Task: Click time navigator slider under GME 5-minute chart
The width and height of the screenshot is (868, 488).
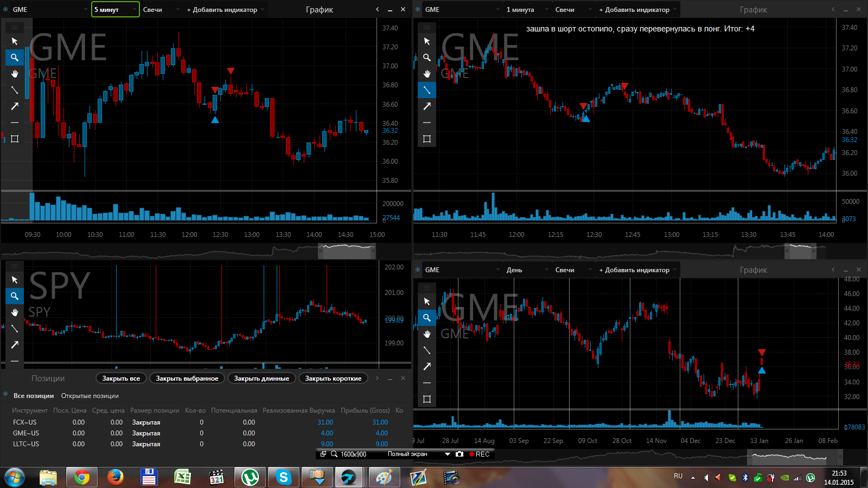Action: point(347,251)
